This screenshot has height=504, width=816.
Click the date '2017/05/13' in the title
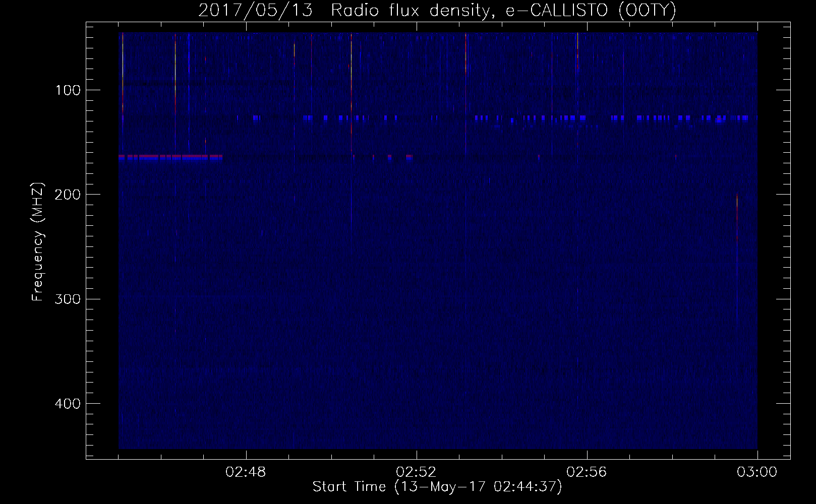click(256, 10)
